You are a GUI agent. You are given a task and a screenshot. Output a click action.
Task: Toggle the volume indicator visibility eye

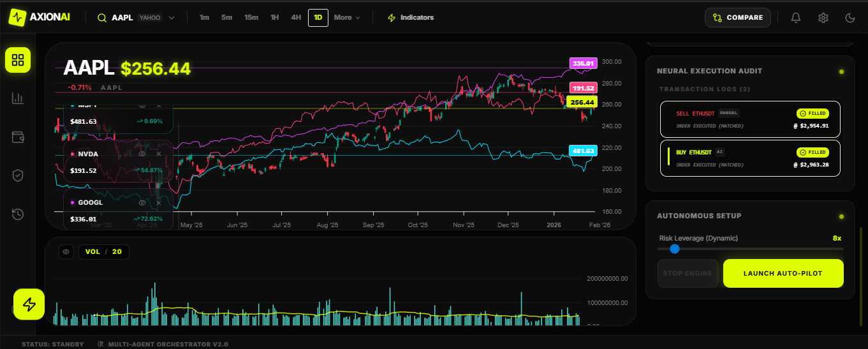pyautogui.click(x=66, y=252)
